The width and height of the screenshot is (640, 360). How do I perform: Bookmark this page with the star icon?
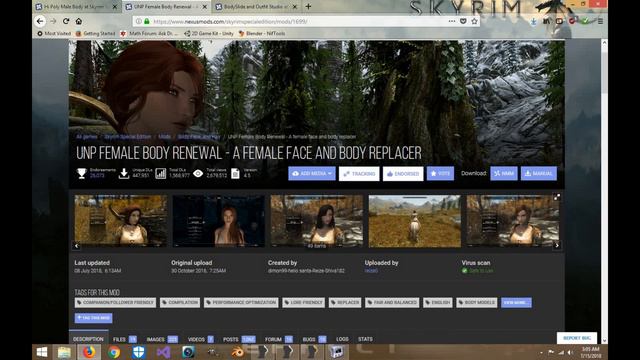(x=474, y=21)
